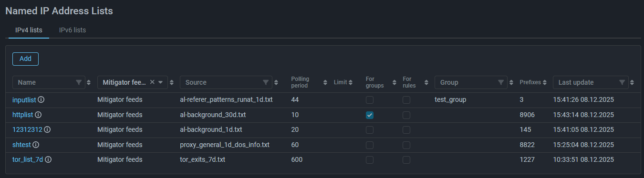Open the 12312312 list link
Image resolution: width=644 pixels, height=178 pixels.
pyautogui.click(x=27, y=129)
